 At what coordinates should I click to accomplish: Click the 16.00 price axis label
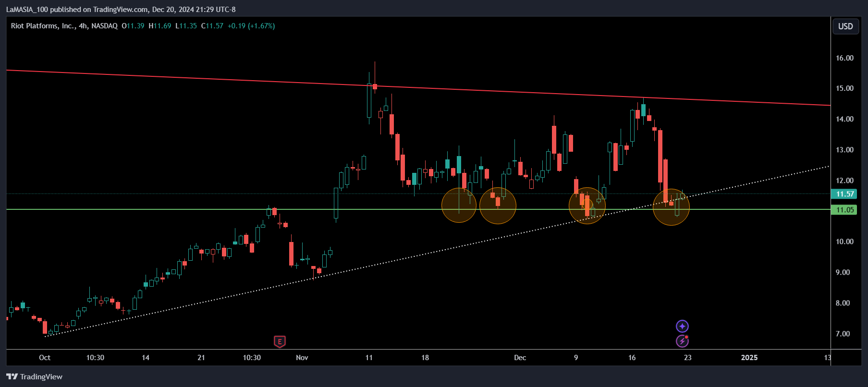click(x=844, y=58)
